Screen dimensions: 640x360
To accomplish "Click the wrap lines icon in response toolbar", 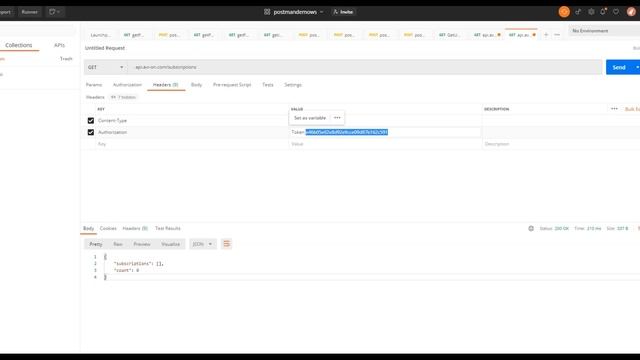I will [x=227, y=244].
